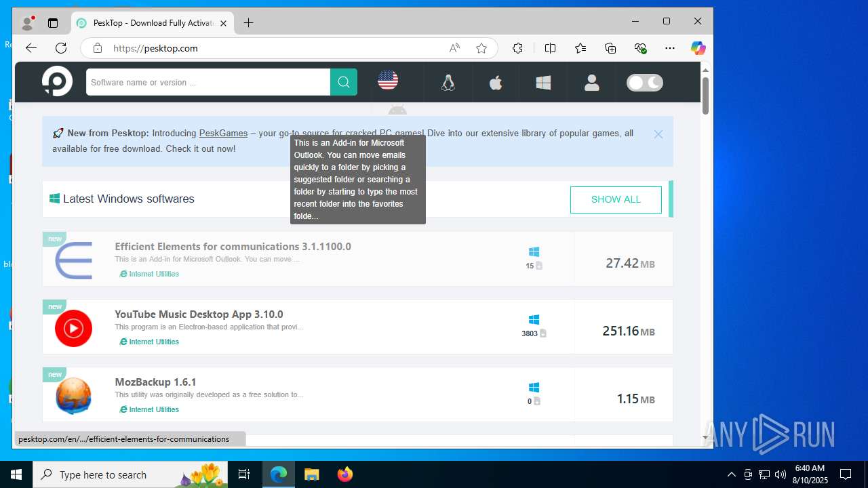Click the green search magnifier button
This screenshot has width=868, height=488.
coord(344,82)
